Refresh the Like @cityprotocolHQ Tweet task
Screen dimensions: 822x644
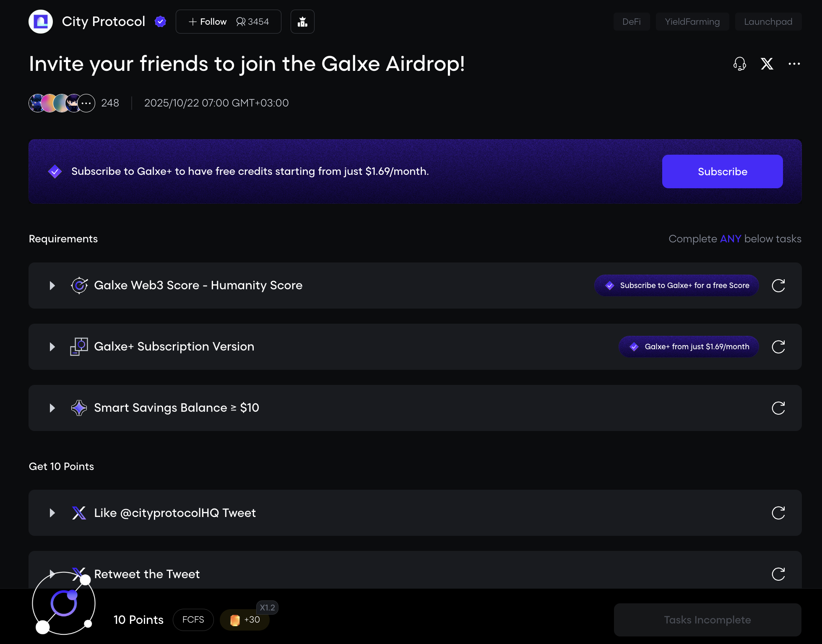click(x=778, y=513)
